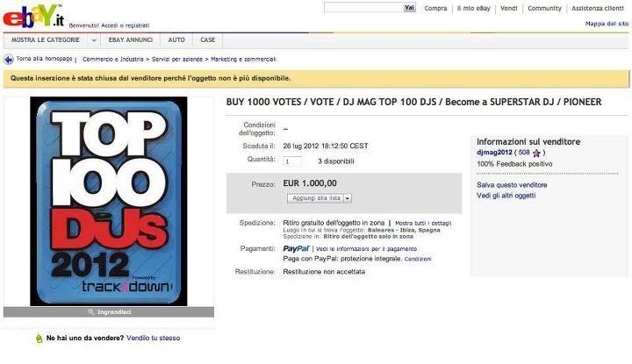Click the top search text box
Viewport: 632px width, 364px height.
coord(363,8)
